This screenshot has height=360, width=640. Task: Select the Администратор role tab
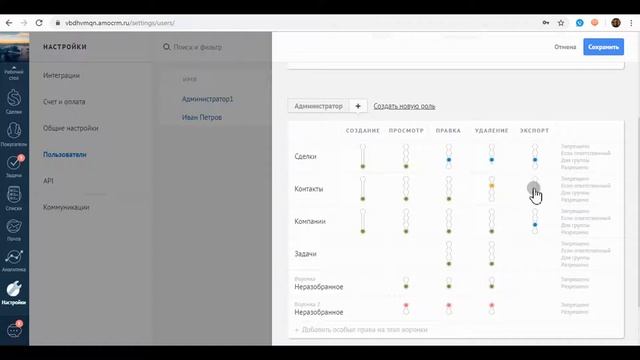(x=318, y=106)
